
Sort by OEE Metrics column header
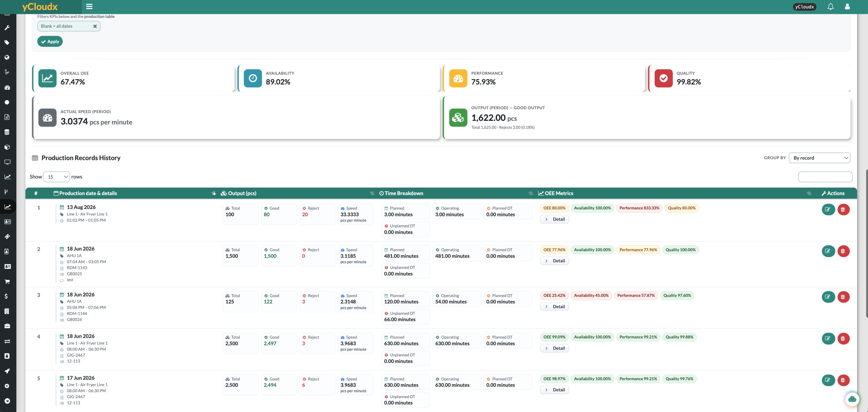pyautogui.click(x=559, y=193)
